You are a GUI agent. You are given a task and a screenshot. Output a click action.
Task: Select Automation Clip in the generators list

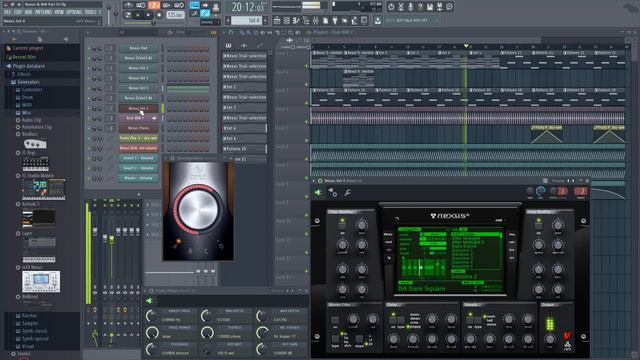click(37, 127)
